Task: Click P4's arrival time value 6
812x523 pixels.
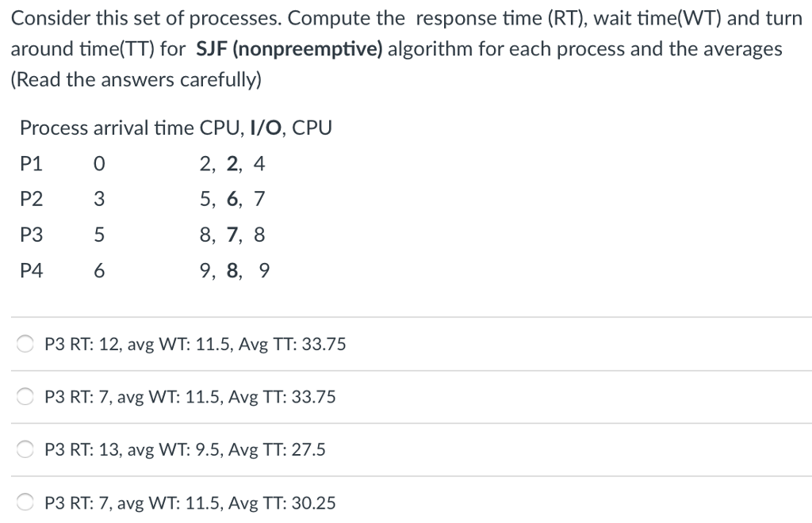Action: tap(99, 270)
